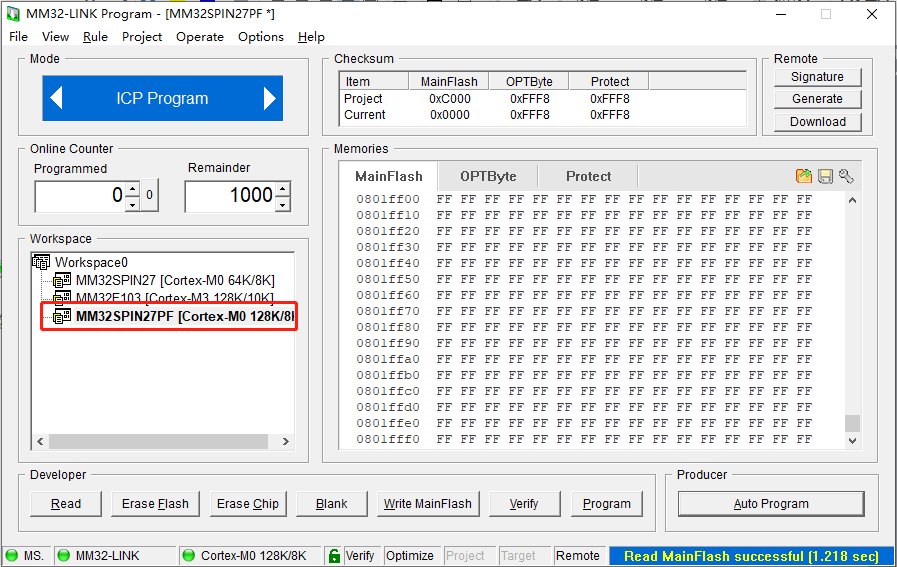Image resolution: width=897 pixels, height=567 pixels.
Task: Click the Auto Program button
Action: [771, 503]
